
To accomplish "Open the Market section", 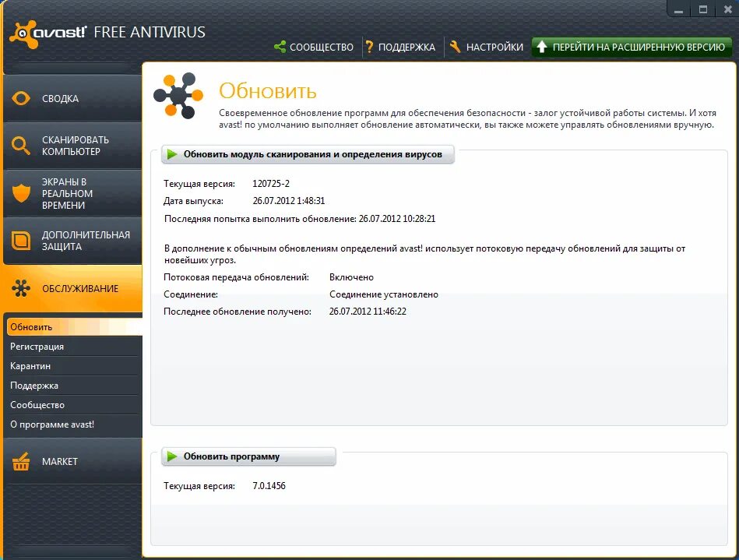I will 72,462.
